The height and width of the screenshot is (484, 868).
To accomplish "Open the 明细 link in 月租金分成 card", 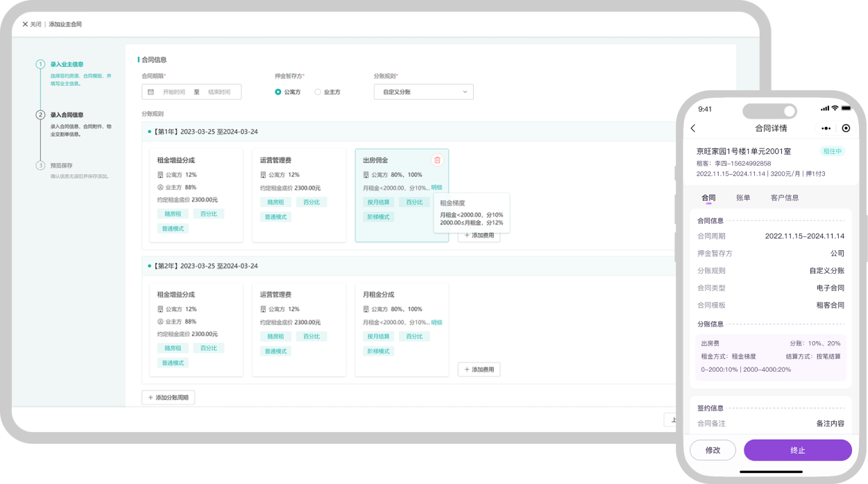I will [436, 322].
